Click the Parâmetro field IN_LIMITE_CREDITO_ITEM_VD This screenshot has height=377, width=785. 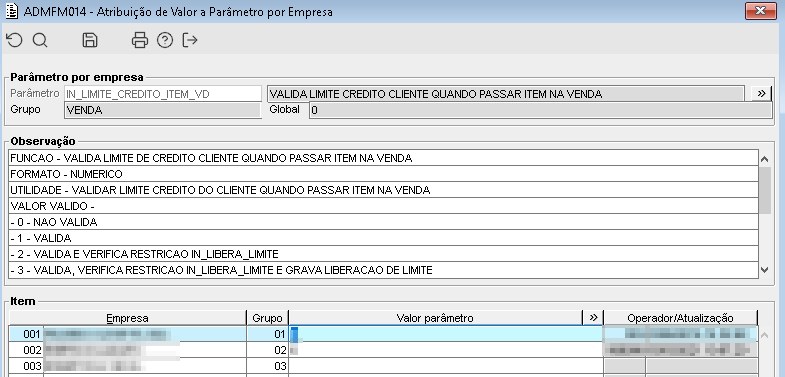[x=163, y=94]
